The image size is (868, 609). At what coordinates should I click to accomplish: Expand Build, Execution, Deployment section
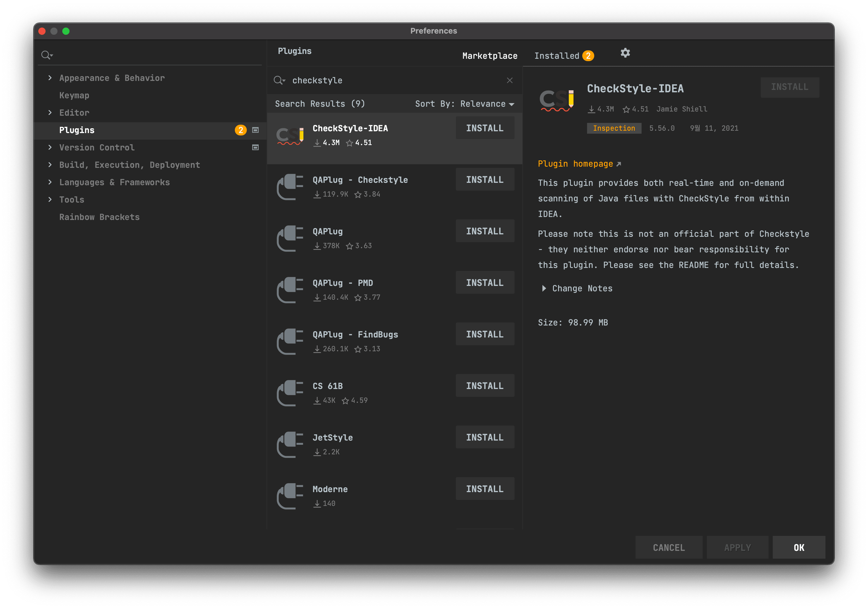click(50, 165)
